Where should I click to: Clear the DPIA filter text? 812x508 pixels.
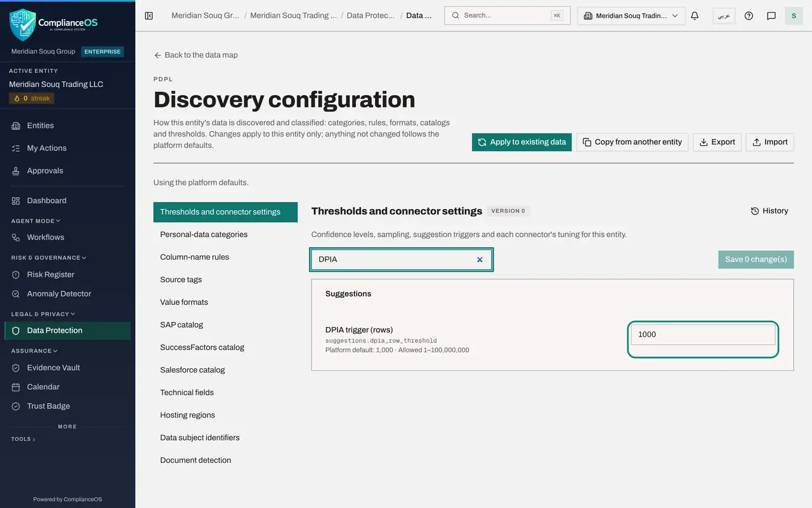tap(480, 260)
